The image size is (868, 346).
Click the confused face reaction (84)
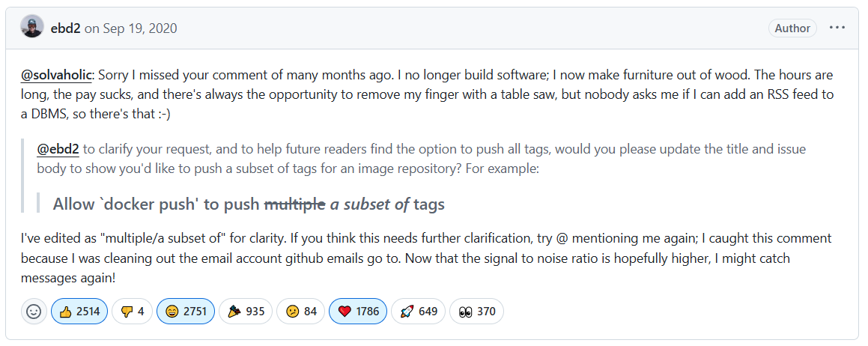coord(300,311)
